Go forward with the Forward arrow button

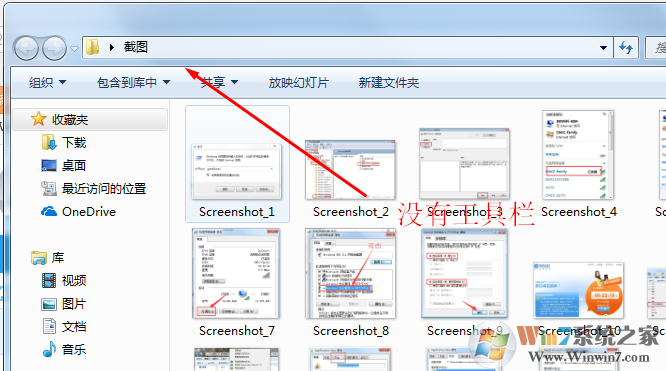click(54, 48)
